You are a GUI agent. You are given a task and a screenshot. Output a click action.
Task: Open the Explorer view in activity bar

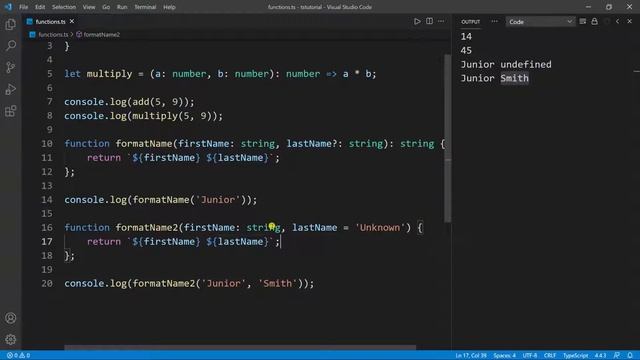pyautogui.click(x=11, y=24)
